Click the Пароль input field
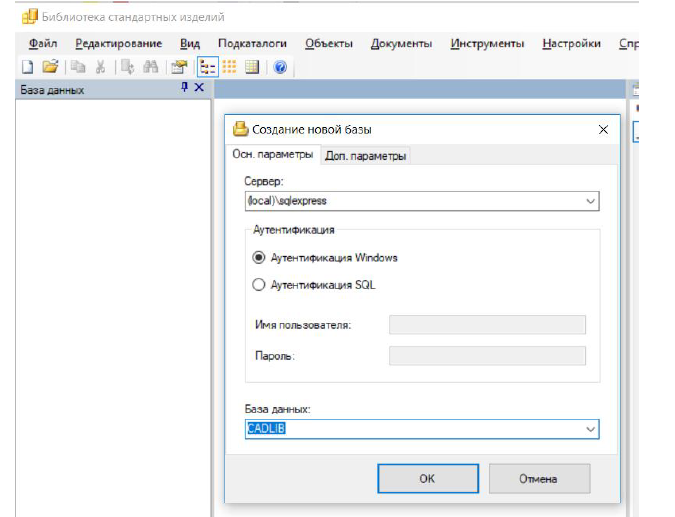 tap(487, 356)
